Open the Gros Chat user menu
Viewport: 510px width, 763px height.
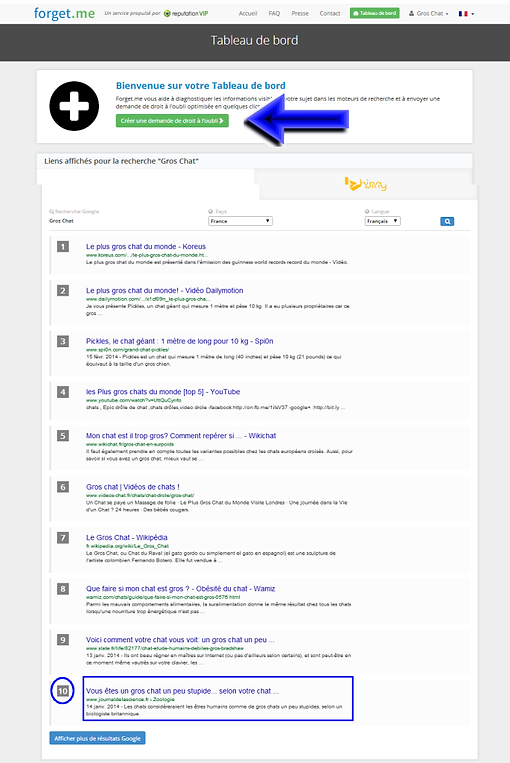pos(429,14)
